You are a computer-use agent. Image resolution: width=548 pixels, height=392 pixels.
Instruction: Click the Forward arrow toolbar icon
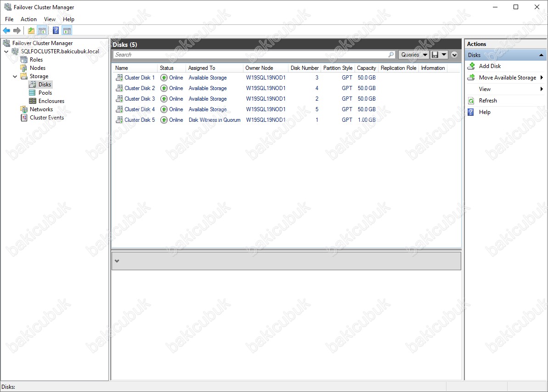(x=17, y=31)
